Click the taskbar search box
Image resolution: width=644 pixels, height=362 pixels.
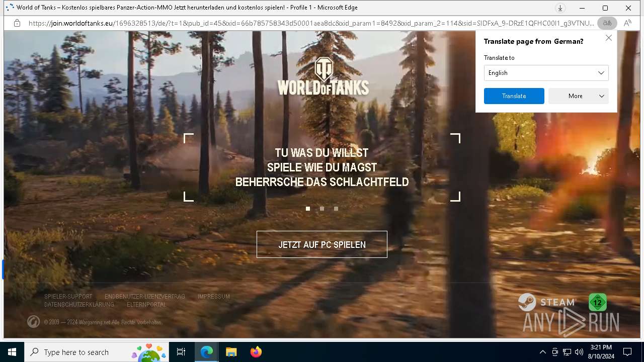[x=97, y=352]
